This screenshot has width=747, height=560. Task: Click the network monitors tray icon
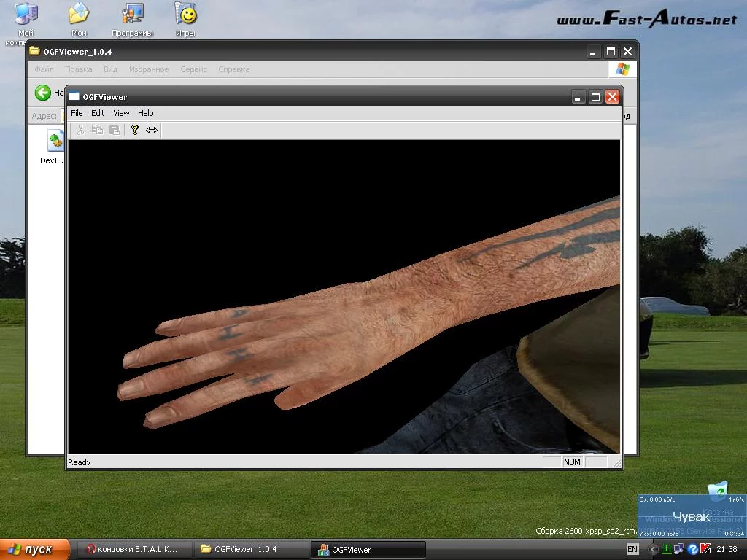pyautogui.click(x=679, y=550)
